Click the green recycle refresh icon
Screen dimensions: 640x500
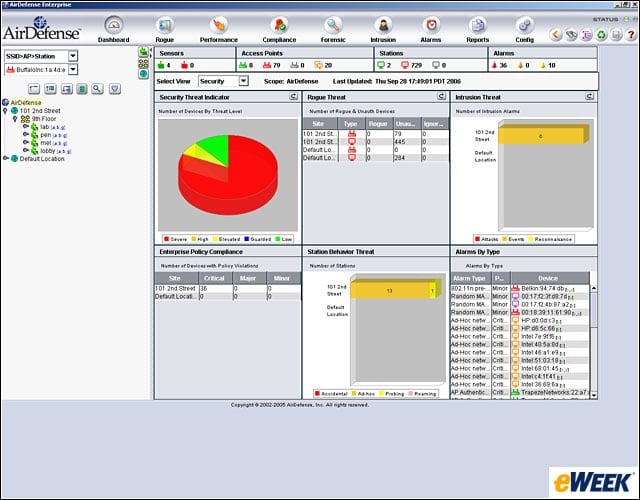(601, 35)
